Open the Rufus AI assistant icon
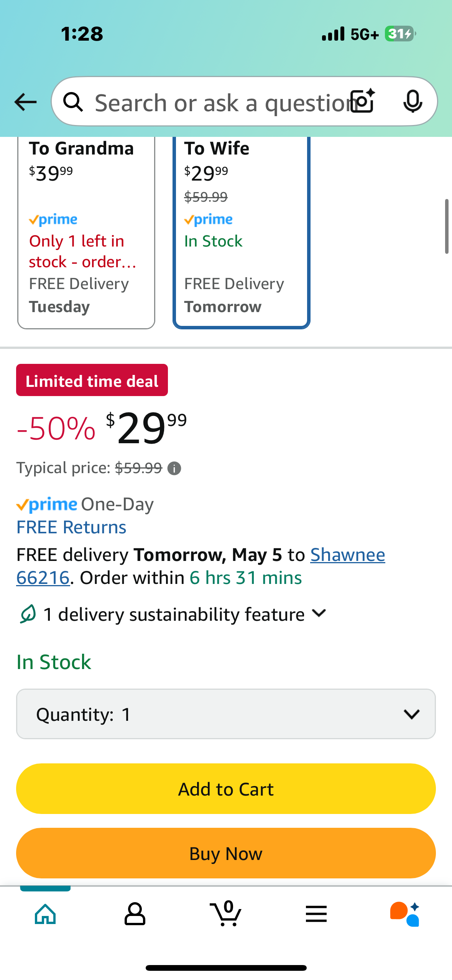The width and height of the screenshot is (452, 980). [x=405, y=914]
